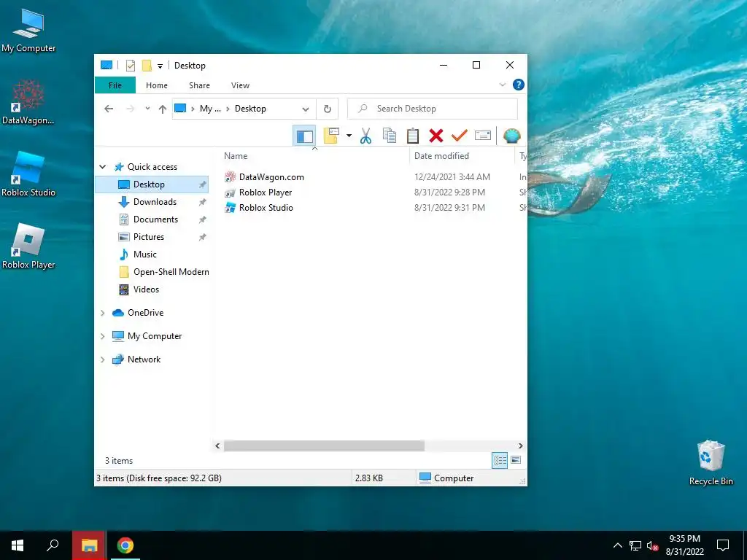Toggle the navigation pane toolbar button
747x560 pixels.
click(x=304, y=136)
